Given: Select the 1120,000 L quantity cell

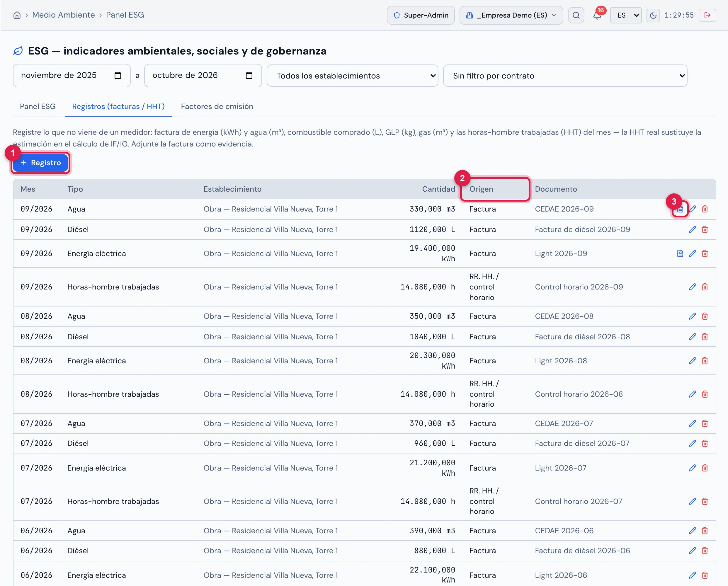Looking at the screenshot, I should coord(432,229).
